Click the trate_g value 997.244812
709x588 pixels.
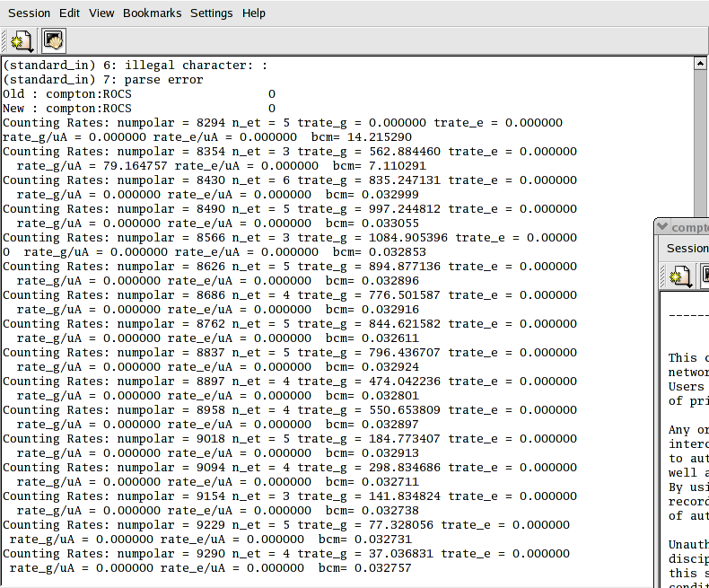405,209
